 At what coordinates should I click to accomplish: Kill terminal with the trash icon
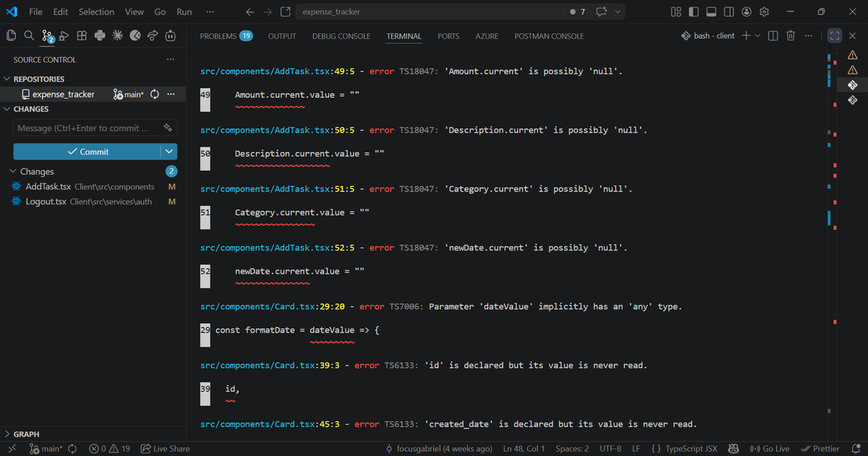[791, 35]
